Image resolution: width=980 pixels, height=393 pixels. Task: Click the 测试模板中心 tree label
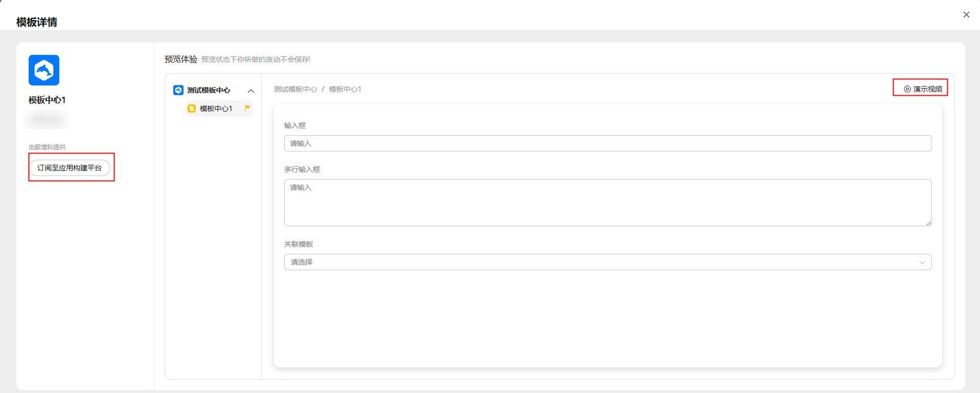coord(209,90)
